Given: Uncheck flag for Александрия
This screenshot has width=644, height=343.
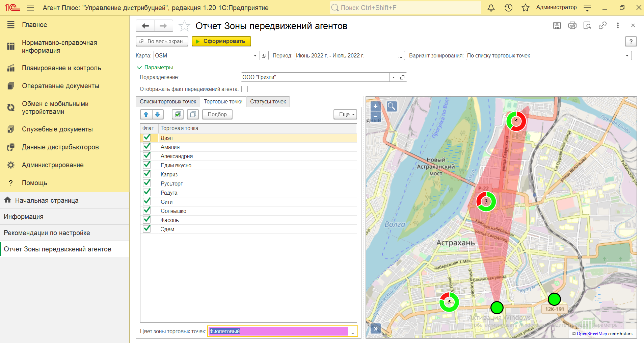Looking at the screenshot, I should (x=147, y=156).
